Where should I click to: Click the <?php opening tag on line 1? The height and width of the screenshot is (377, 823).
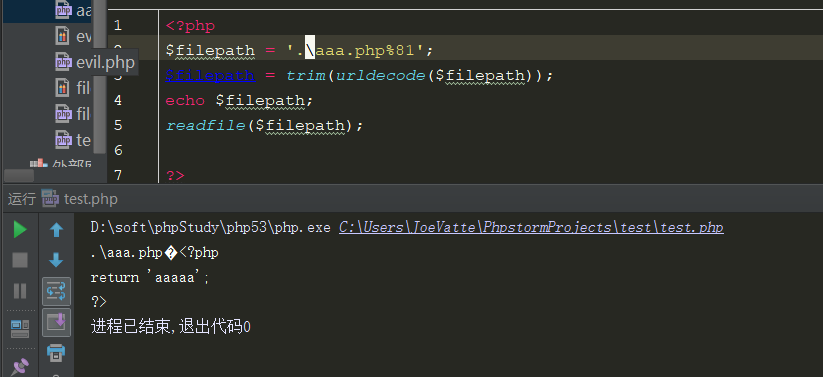tap(191, 26)
